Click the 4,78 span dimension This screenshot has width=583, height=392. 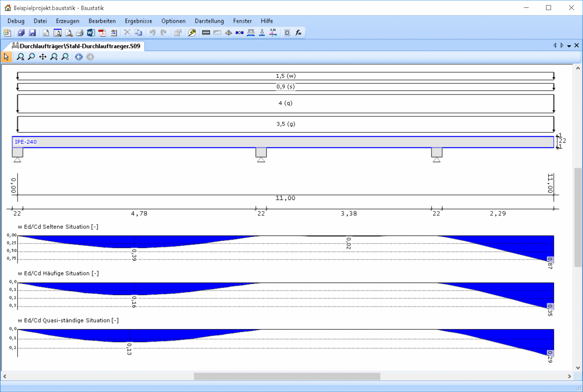pyautogui.click(x=139, y=213)
